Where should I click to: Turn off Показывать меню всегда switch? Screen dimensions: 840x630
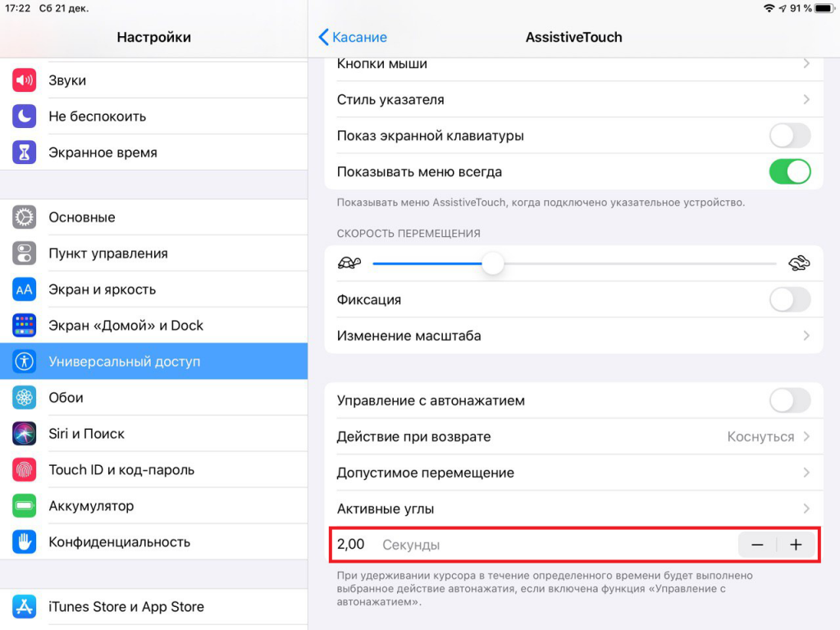[789, 172]
